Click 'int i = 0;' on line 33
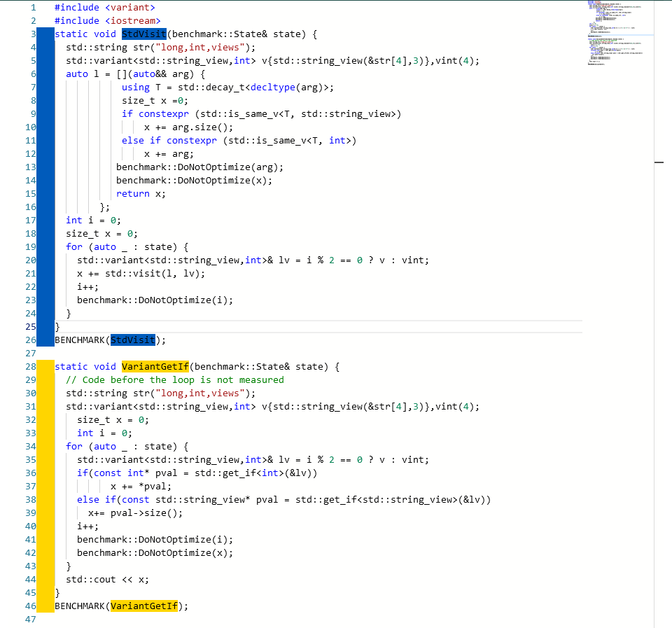Image resolution: width=672 pixels, height=628 pixels. [x=104, y=433]
